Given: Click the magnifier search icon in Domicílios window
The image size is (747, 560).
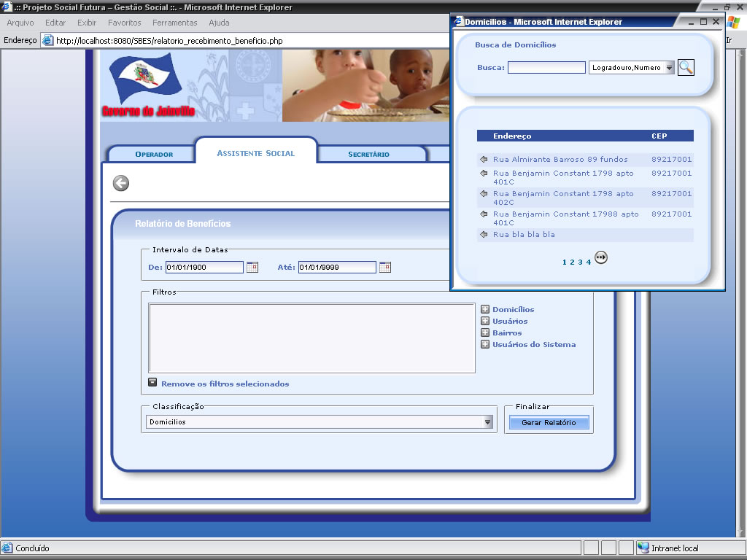Looking at the screenshot, I should click(x=686, y=67).
